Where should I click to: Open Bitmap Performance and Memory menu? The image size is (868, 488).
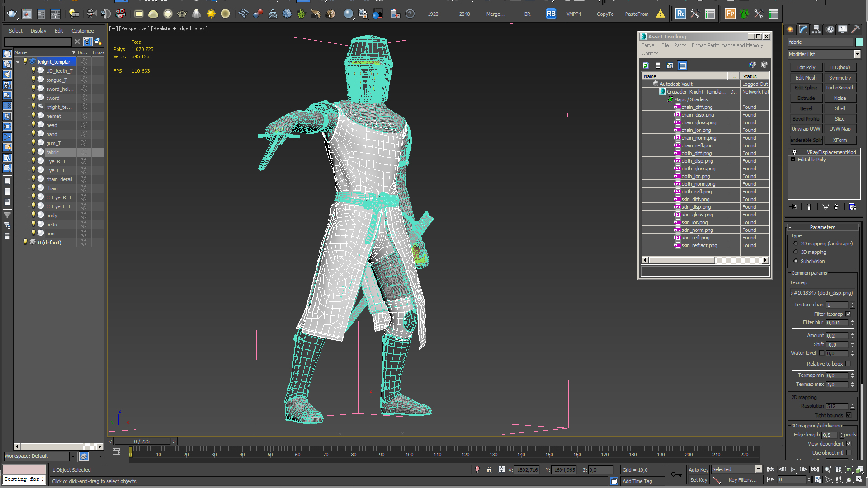[x=727, y=45]
